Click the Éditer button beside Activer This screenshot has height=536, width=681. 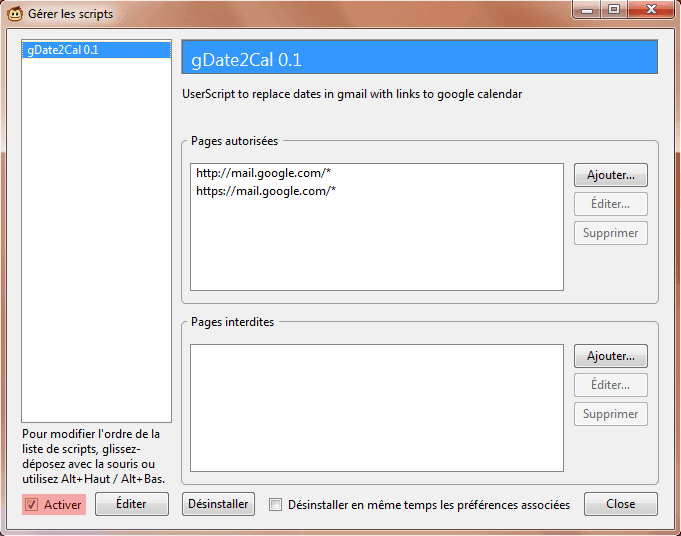(x=132, y=504)
